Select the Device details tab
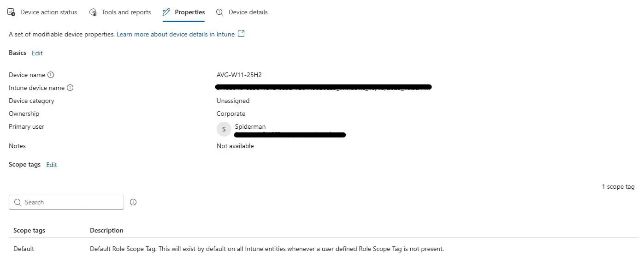Image resolution: width=644 pixels, height=257 pixels. click(242, 12)
